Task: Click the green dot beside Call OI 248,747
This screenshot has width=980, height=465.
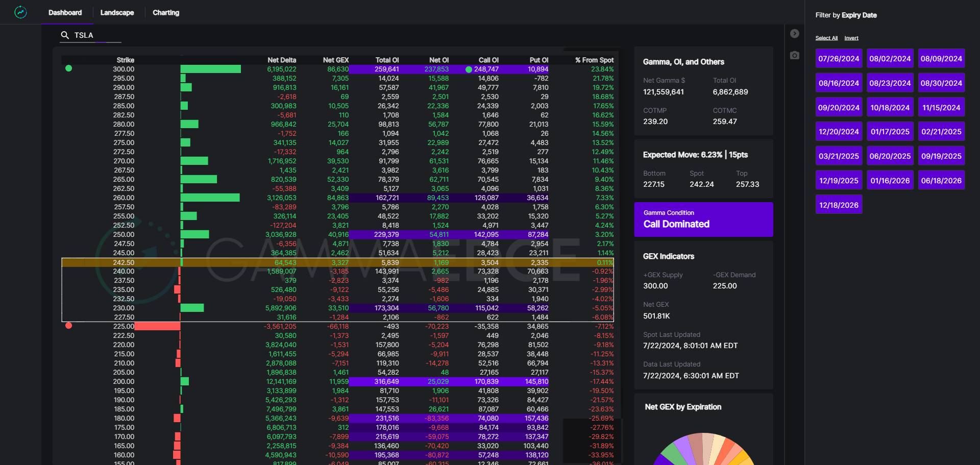Action: click(x=469, y=69)
